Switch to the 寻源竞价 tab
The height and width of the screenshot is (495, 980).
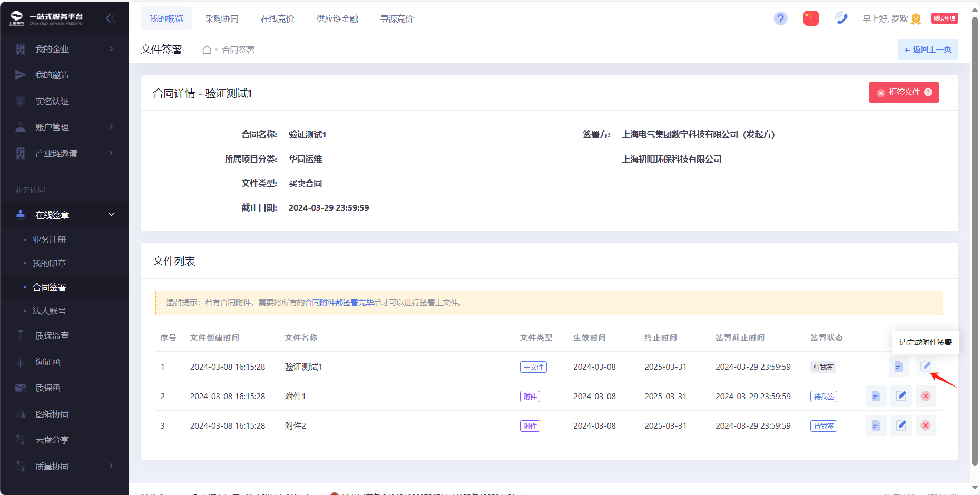pyautogui.click(x=397, y=18)
